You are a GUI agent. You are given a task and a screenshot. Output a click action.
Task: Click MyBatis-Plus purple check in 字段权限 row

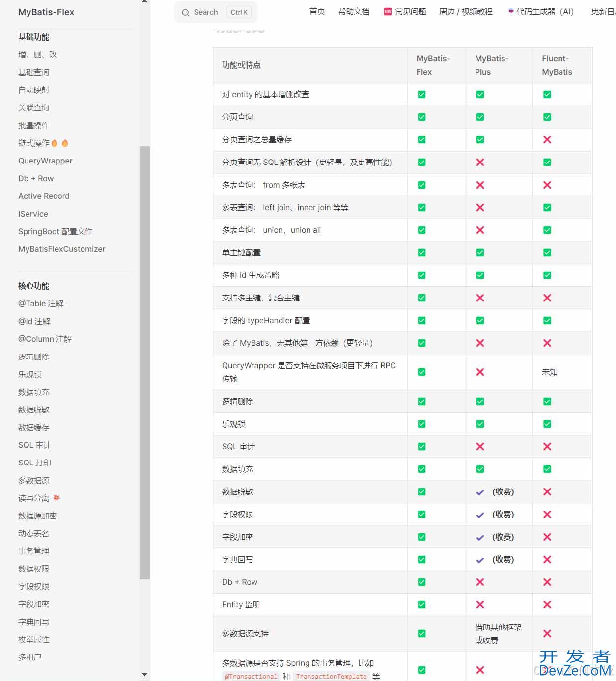480,515
